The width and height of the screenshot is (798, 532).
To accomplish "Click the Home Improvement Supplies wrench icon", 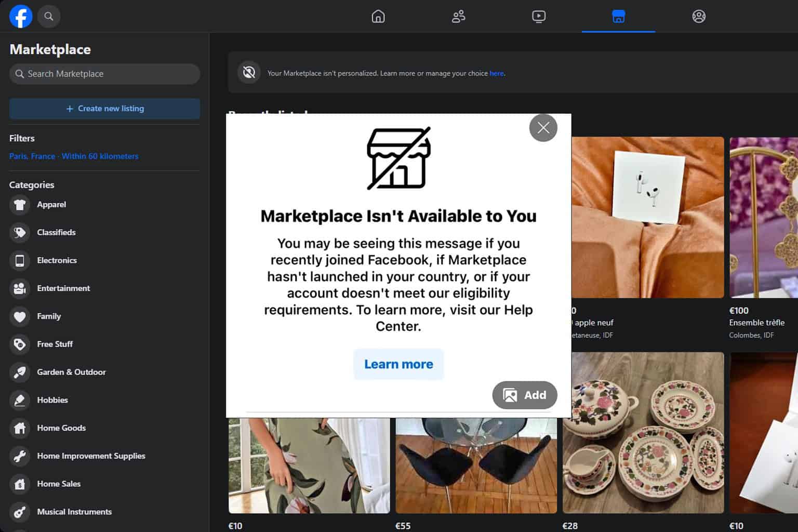I will 20,456.
